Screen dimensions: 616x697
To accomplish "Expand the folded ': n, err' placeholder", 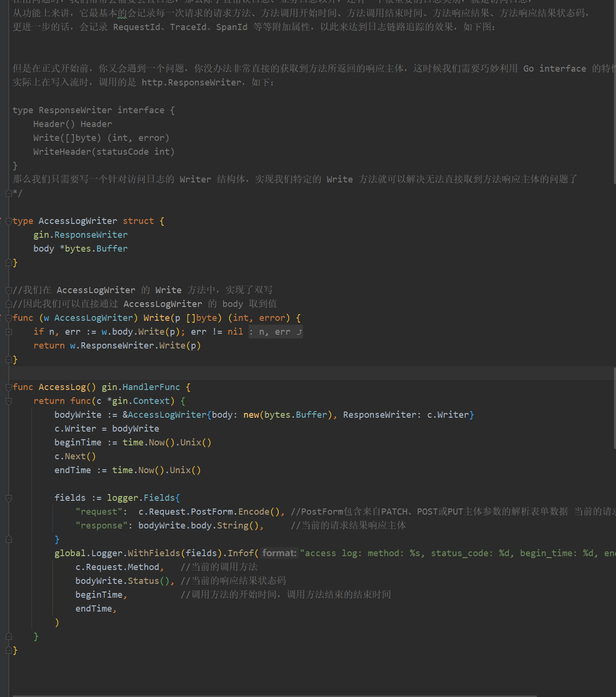I will click(276, 332).
